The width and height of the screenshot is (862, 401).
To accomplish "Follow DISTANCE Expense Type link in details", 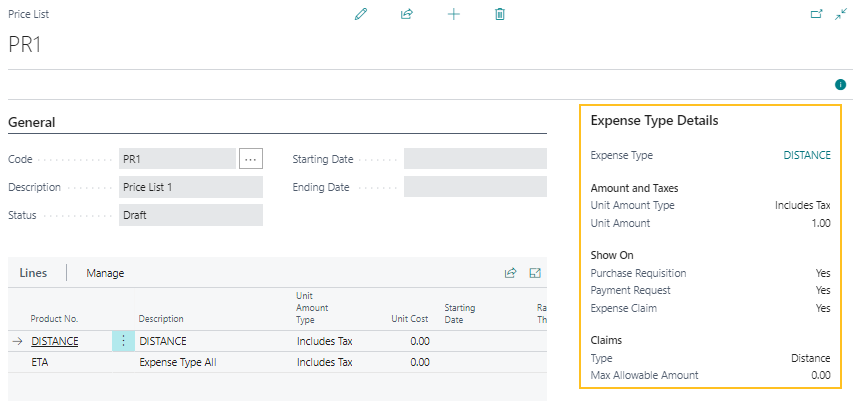I will (806, 156).
